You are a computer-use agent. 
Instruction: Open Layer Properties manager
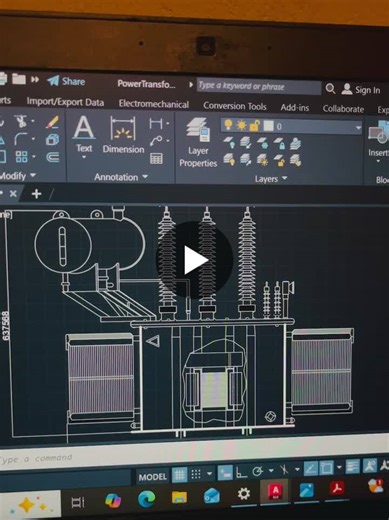198,143
